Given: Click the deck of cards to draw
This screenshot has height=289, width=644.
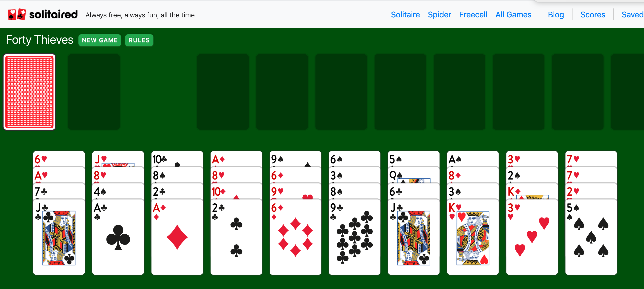Looking at the screenshot, I should tap(30, 92).
